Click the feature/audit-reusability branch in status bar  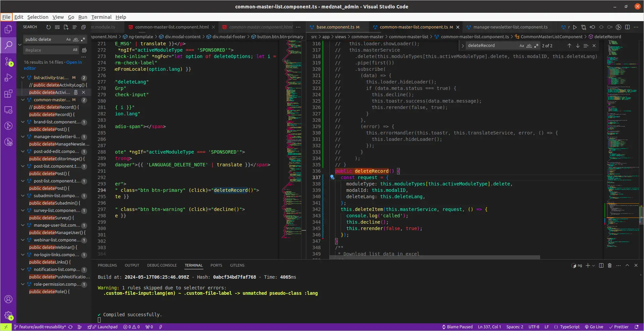point(40,327)
